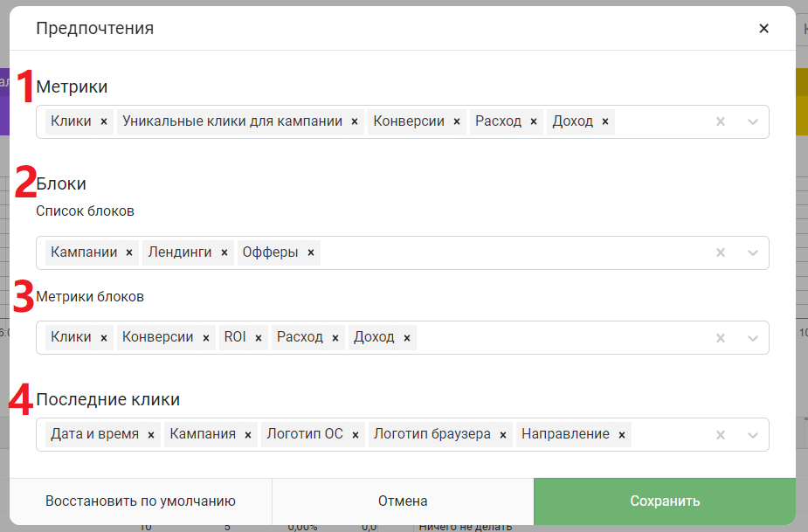Click the ROI tag label

(235, 337)
